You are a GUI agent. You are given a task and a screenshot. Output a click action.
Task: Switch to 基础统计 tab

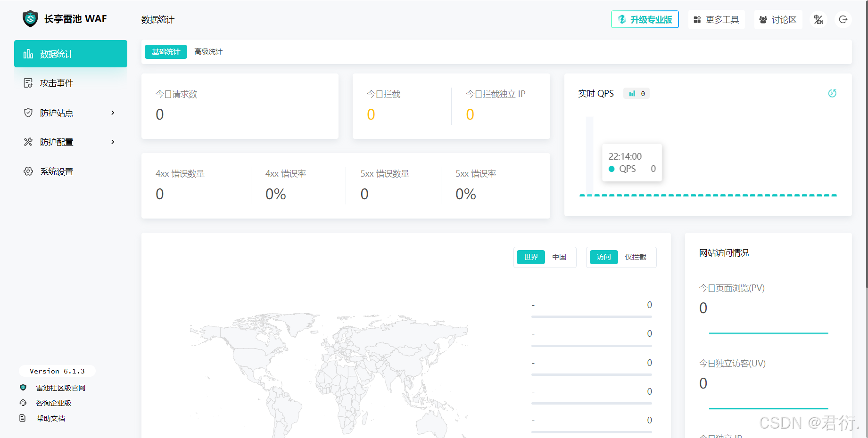coord(166,52)
